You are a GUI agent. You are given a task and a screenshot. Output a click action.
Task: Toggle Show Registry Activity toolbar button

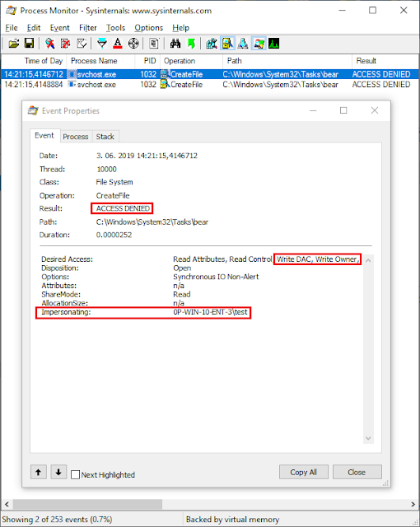click(x=212, y=44)
